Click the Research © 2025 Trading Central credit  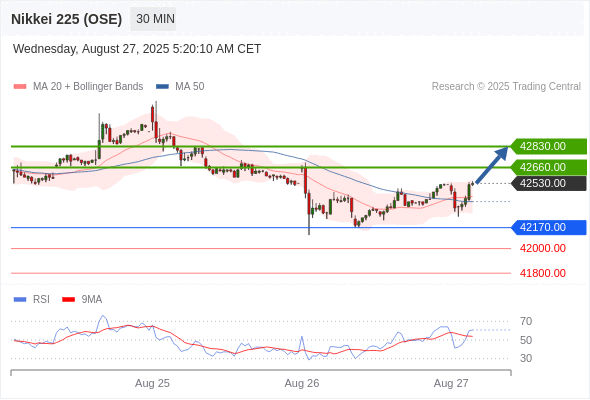[506, 87]
